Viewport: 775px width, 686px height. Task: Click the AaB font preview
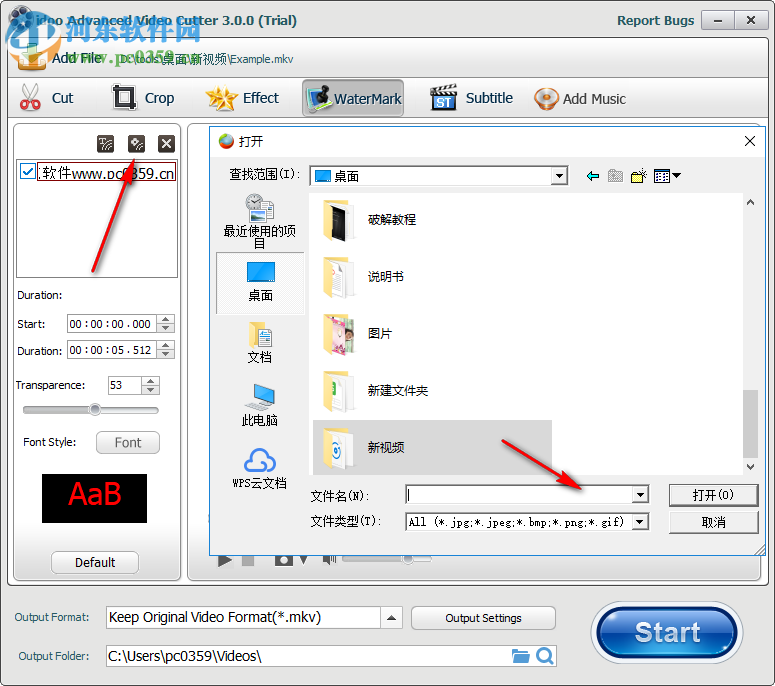pos(94,498)
